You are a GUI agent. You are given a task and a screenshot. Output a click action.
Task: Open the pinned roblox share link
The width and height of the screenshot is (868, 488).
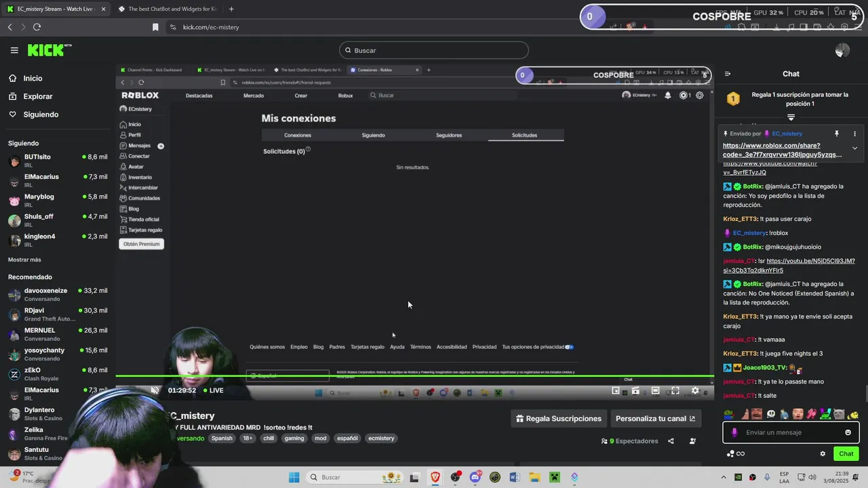click(x=782, y=150)
